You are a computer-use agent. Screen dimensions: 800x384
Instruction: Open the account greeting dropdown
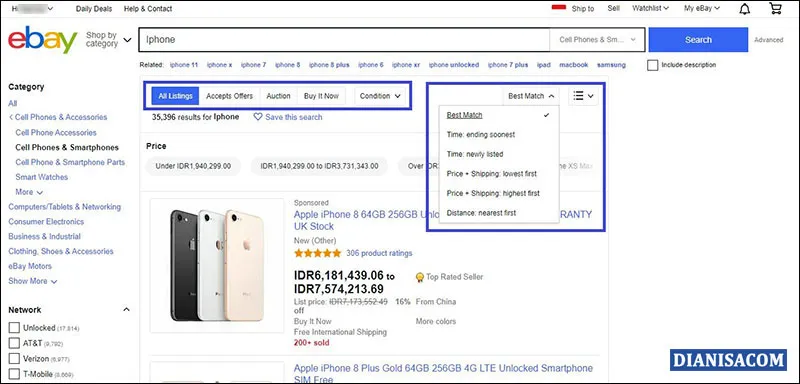[33, 9]
